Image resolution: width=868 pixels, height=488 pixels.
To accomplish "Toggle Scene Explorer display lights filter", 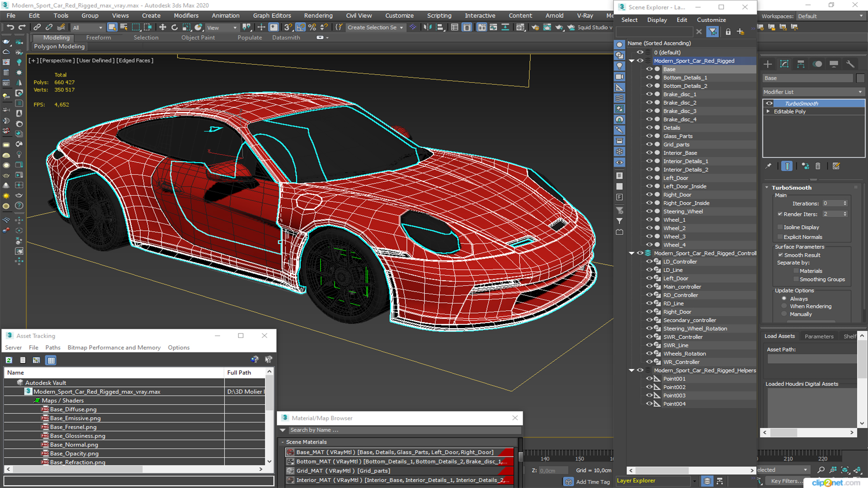I will coord(619,66).
